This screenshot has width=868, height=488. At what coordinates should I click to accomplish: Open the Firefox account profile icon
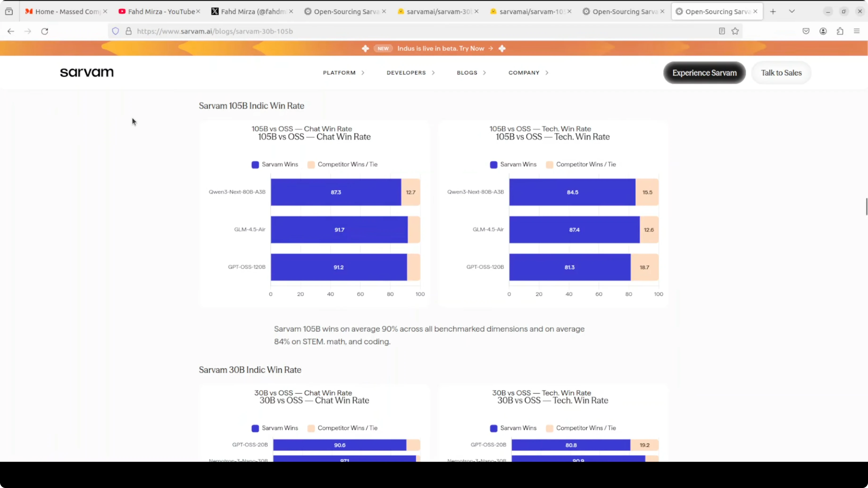[823, 31]
